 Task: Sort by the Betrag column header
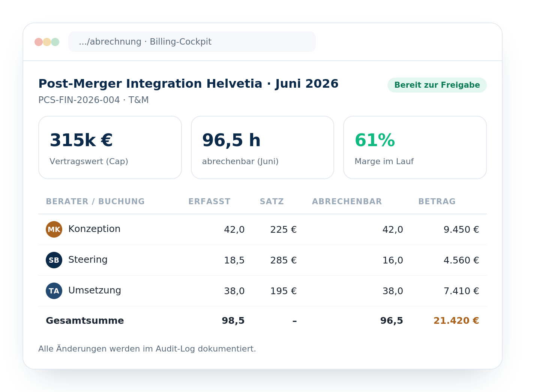[x=437, y=202]
